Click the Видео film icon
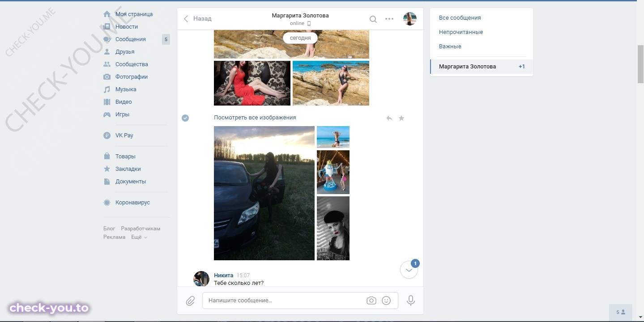 click(x=107, y=102)
